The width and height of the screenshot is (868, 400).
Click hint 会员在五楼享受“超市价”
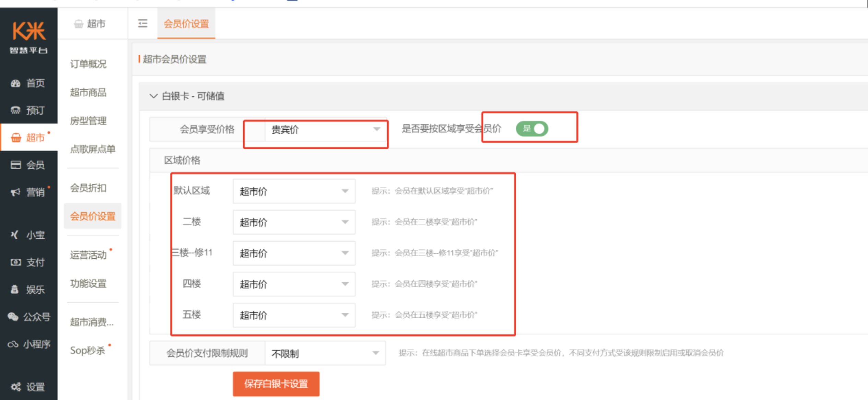pos(436,315)
